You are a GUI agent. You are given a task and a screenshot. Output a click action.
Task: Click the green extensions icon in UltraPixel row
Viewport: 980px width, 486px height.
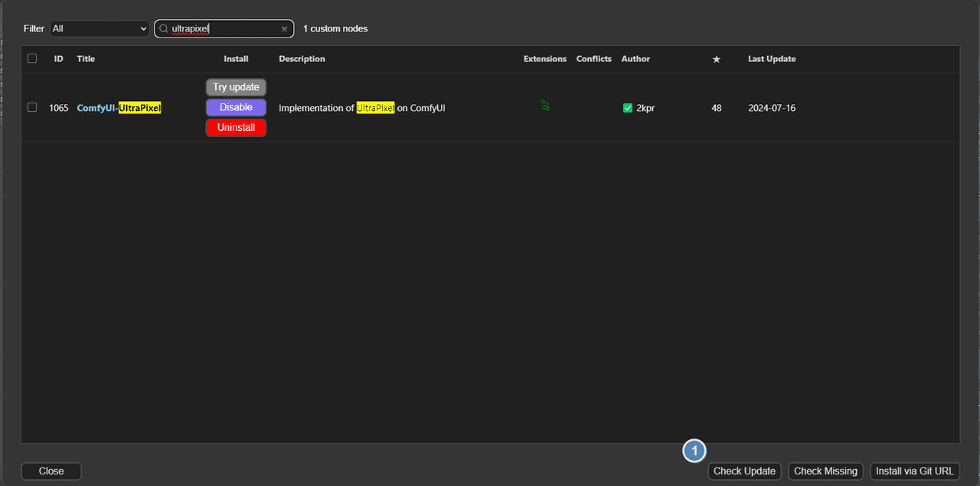tap(545, 106)
